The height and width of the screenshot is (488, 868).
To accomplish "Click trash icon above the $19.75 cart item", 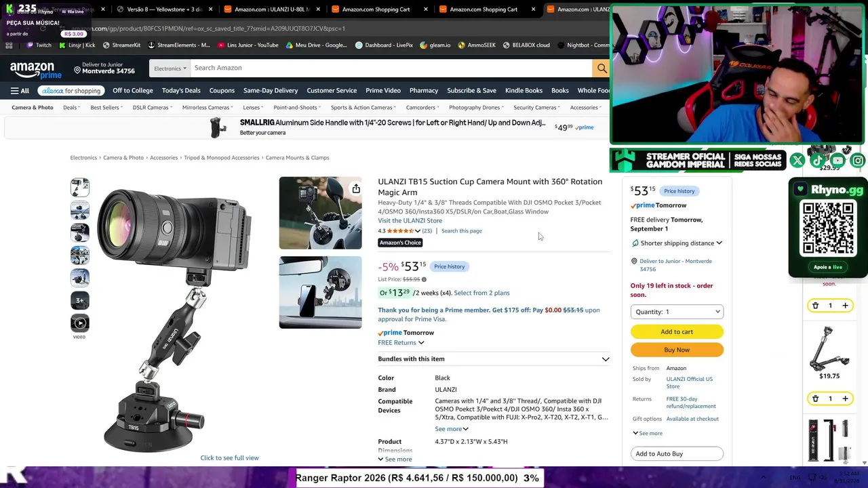I will [x=815, y=306].
